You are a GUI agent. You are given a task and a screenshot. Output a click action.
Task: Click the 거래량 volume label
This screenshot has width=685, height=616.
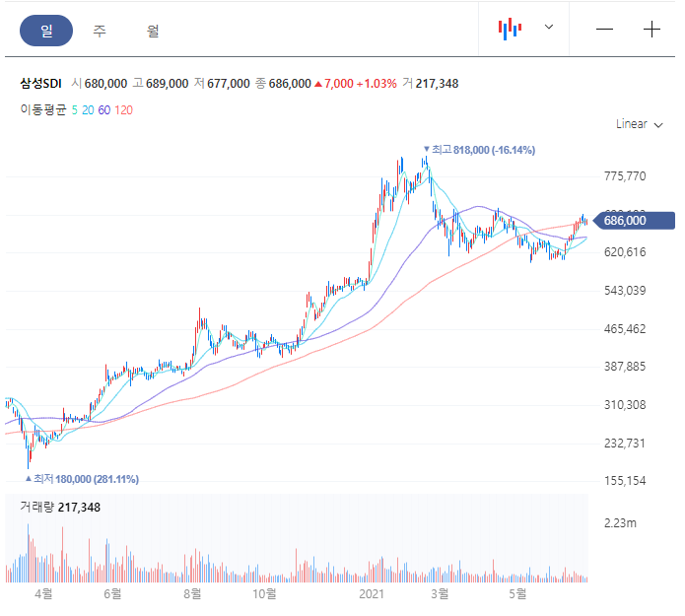(x=37, y=508)
